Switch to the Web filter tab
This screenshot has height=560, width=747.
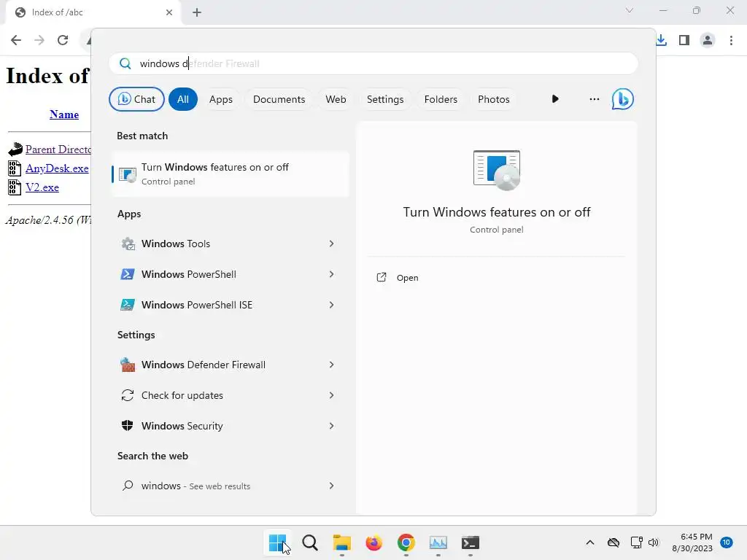coord(336,99)
